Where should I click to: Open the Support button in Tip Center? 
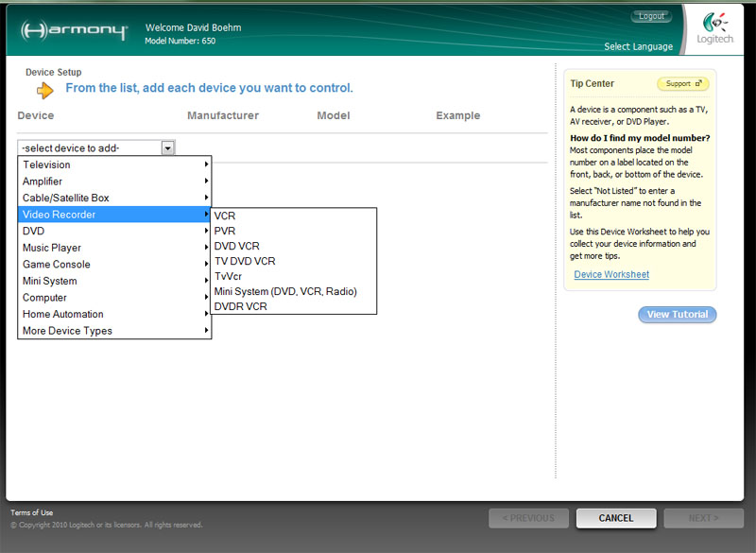(x=682, y=84)
